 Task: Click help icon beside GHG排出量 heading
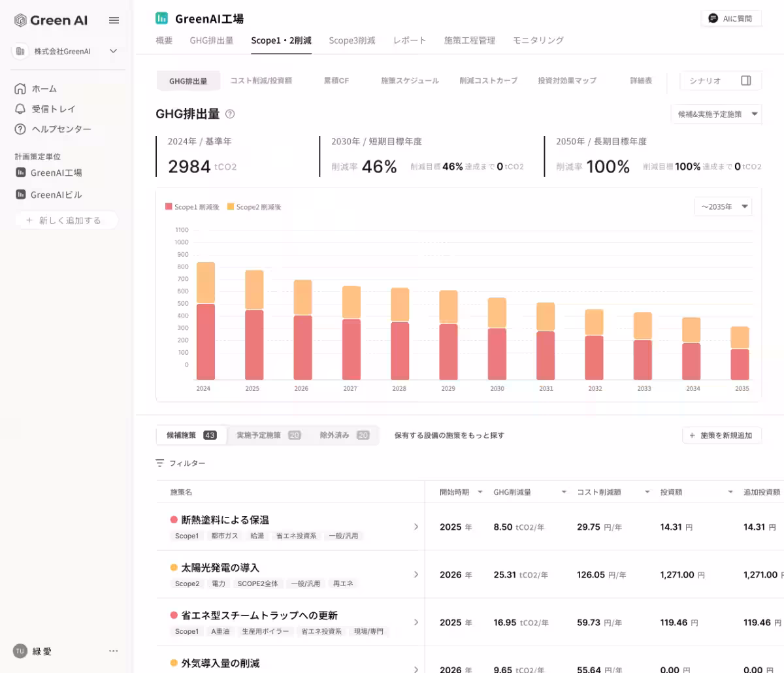[x=230, y=114]
